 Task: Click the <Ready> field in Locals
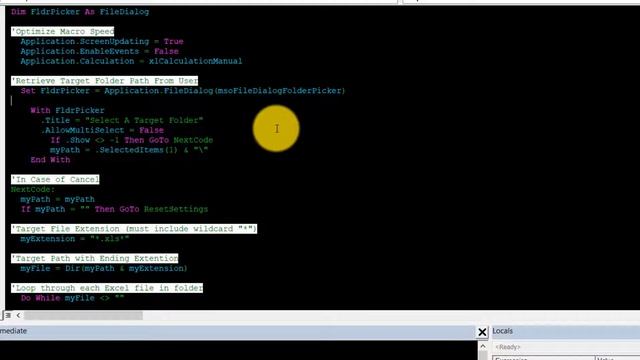[567, 347]
